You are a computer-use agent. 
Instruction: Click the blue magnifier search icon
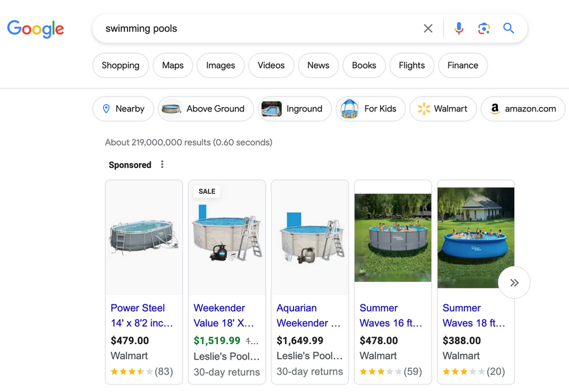point(508,28)
